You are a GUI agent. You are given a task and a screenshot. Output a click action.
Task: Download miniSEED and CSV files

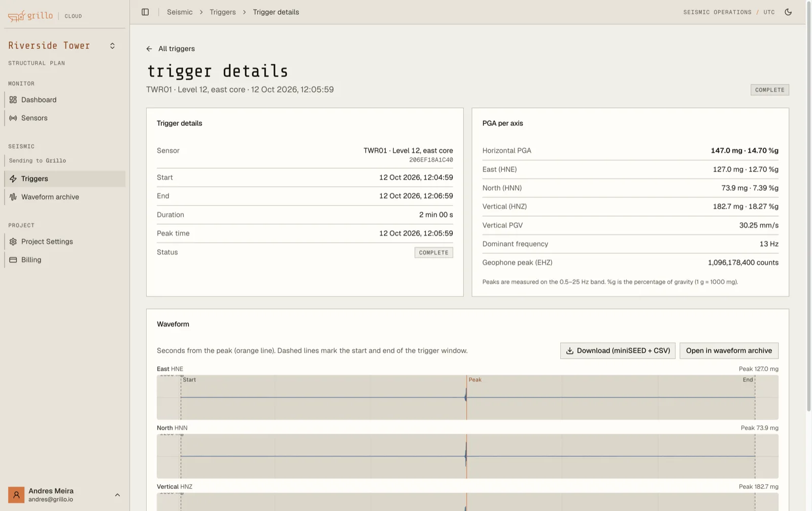coord(618,351)
